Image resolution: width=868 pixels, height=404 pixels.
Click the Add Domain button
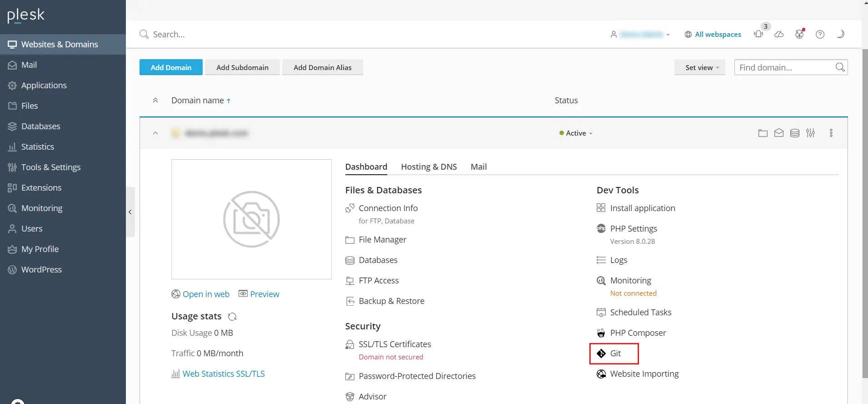[x=171, y=67]
